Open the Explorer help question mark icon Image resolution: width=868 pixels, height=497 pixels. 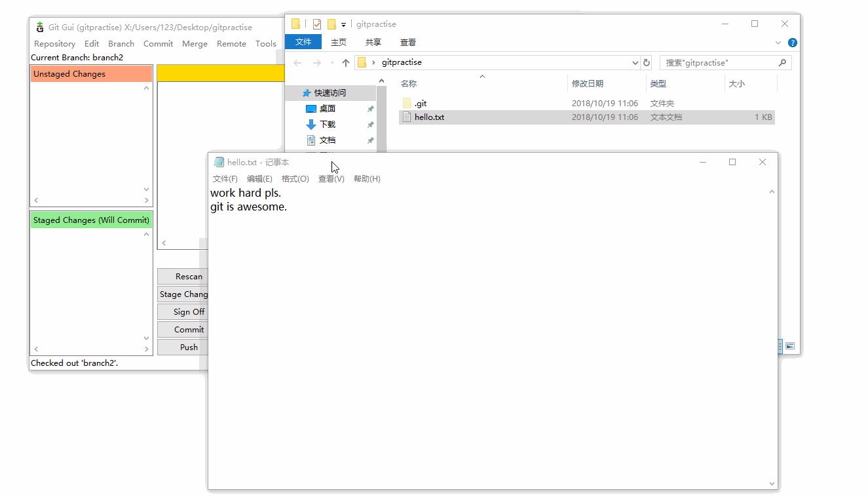pyautogui.click(x=792, y=43)
